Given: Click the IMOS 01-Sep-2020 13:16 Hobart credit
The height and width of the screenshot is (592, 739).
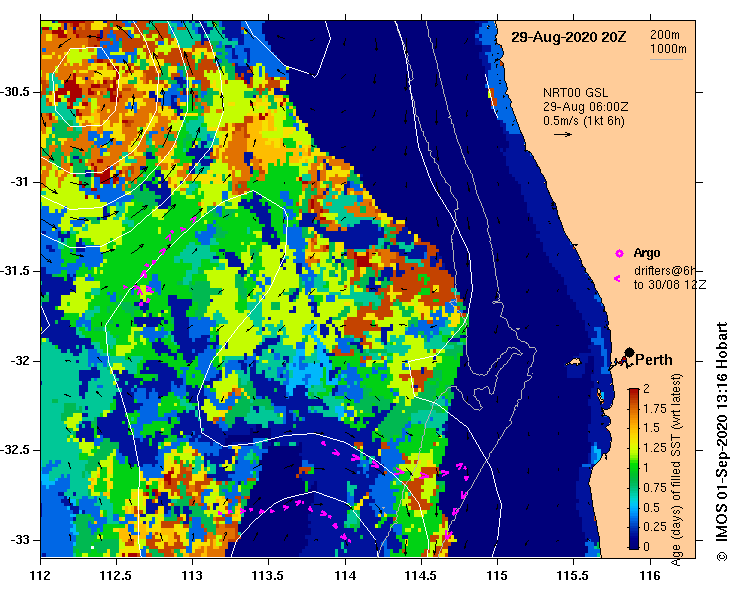Looking at the screenshot, I should 722,441.
